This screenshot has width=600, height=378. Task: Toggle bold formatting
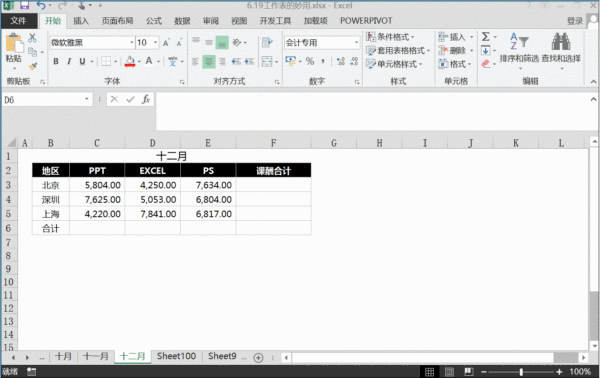tap(56, 61)
